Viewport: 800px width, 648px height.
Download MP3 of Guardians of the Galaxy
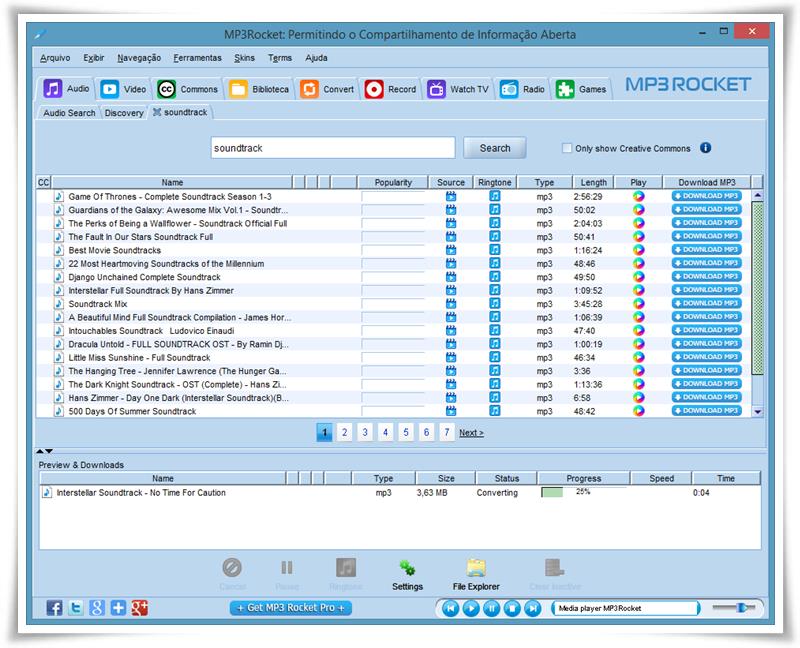coord(707,210)
